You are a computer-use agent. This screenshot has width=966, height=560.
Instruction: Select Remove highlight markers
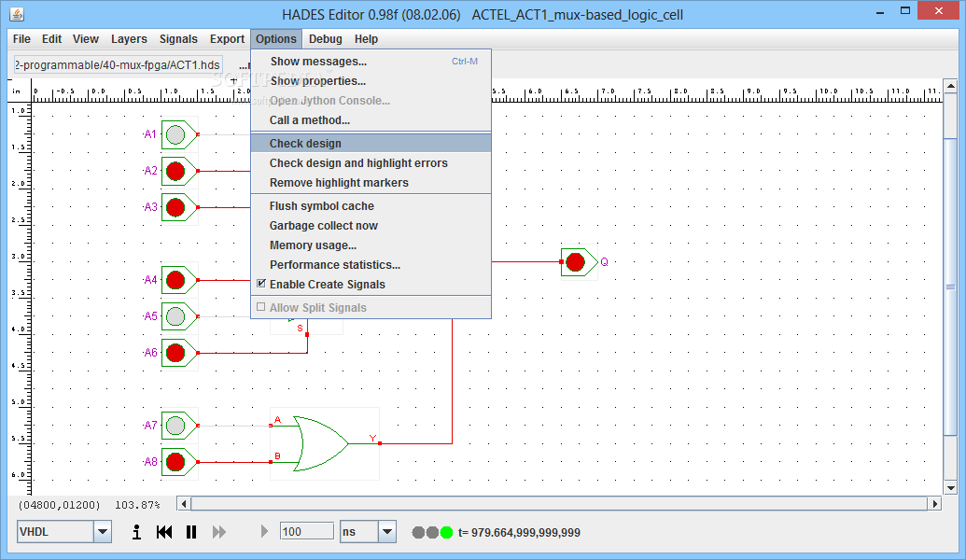click(x=371, y=182)
